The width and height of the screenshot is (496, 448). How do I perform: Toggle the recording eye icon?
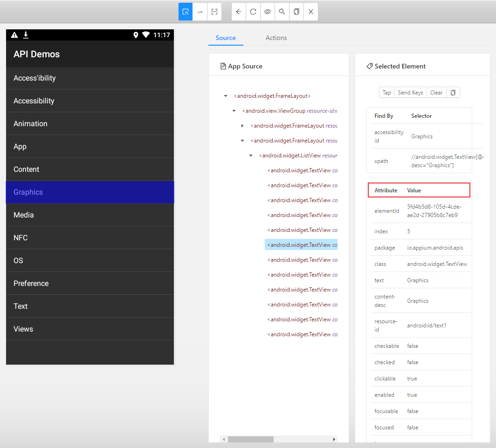coord(268,12)
